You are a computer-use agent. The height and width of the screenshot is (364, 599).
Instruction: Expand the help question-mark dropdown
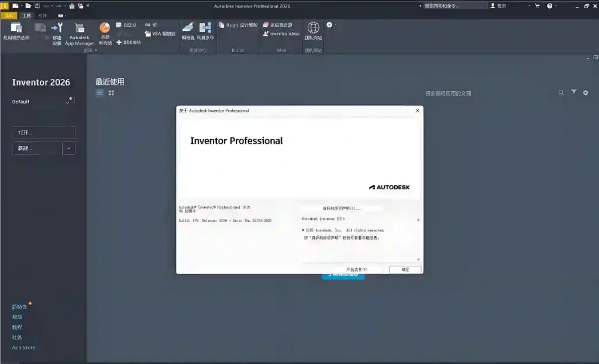click(x=556, y=6)
